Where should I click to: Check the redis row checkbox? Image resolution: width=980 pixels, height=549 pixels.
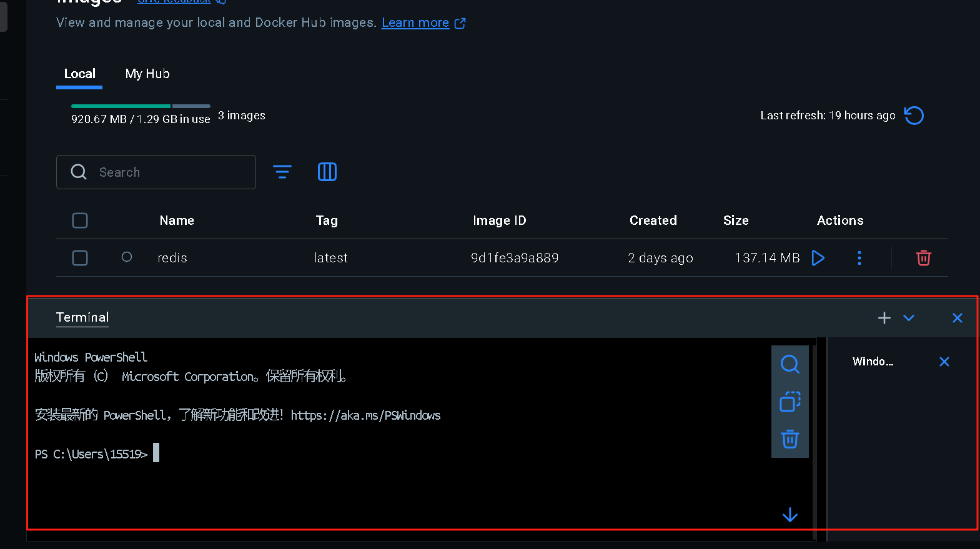tap(80, 258)
